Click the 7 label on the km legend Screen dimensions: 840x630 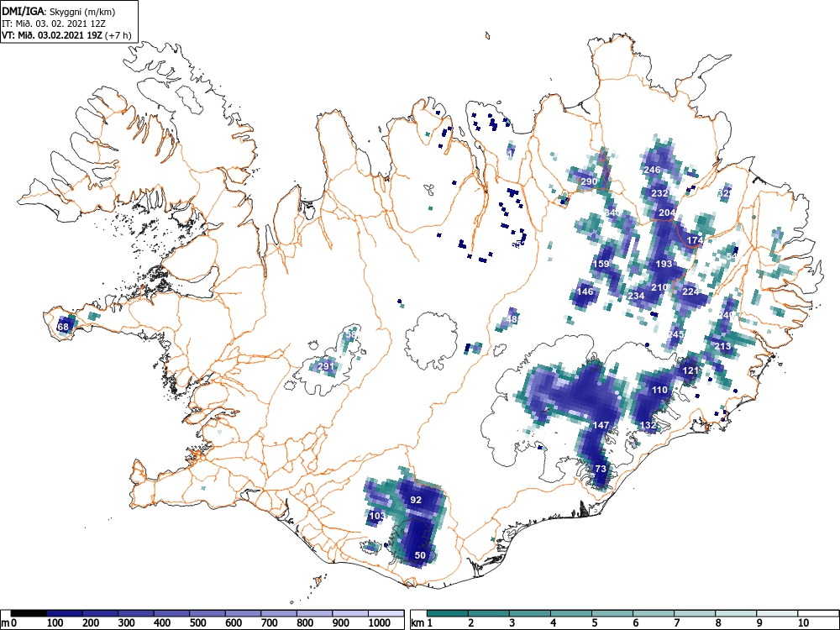pos(676,623)
